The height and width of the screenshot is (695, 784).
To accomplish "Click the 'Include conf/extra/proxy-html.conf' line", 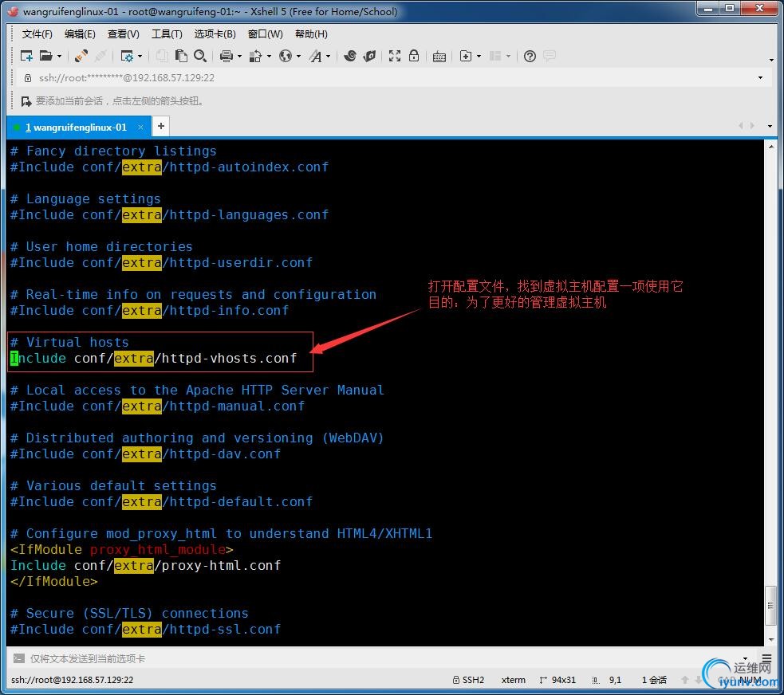I will (145, 566).
